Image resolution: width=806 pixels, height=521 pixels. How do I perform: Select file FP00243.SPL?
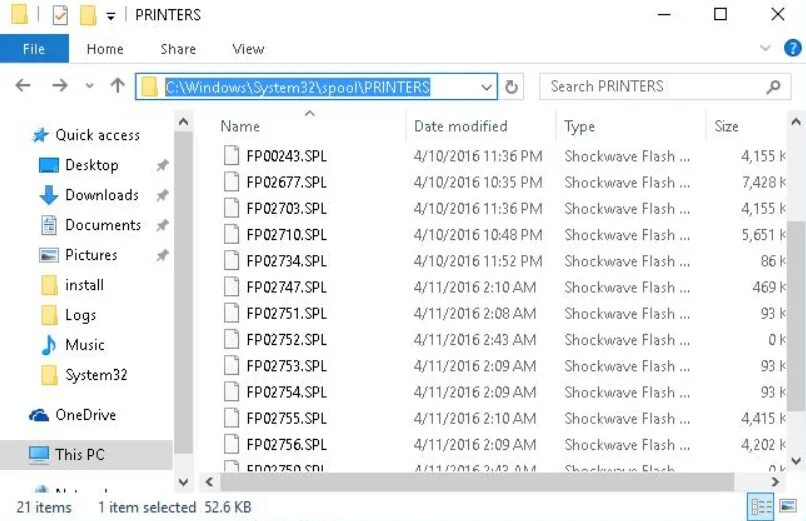coord(286,156)
